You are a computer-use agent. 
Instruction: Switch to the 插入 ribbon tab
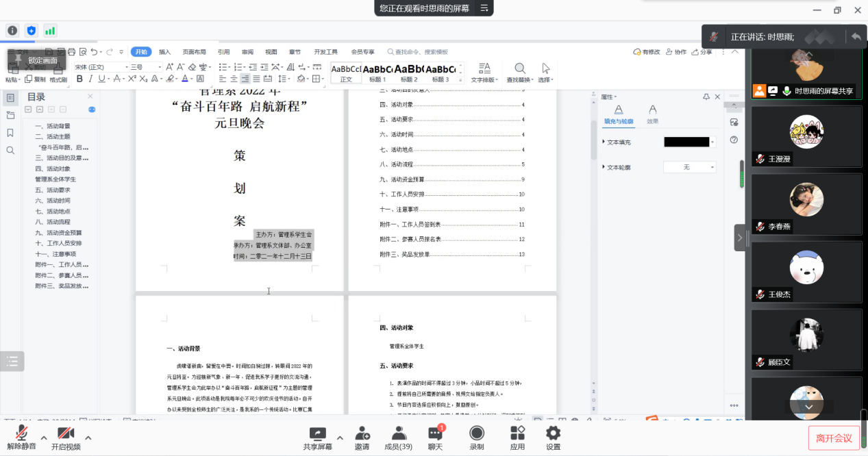point(164,52)
